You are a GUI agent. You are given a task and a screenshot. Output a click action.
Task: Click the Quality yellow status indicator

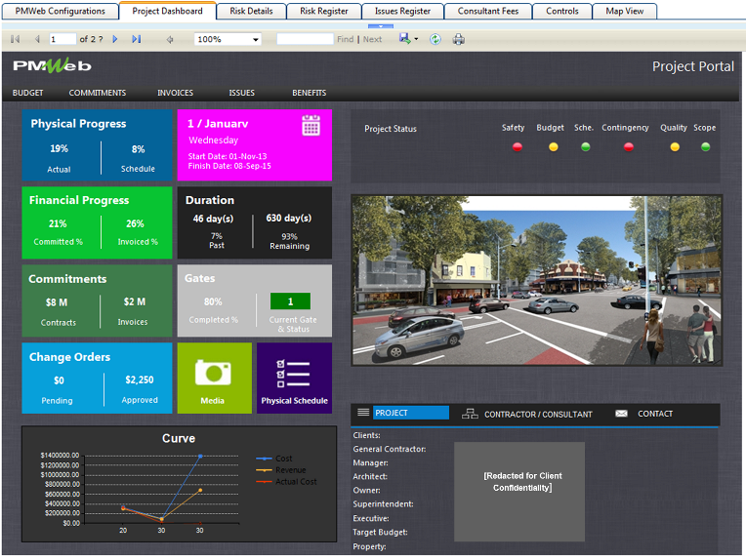pyautogui.click(x=675, y=147)
